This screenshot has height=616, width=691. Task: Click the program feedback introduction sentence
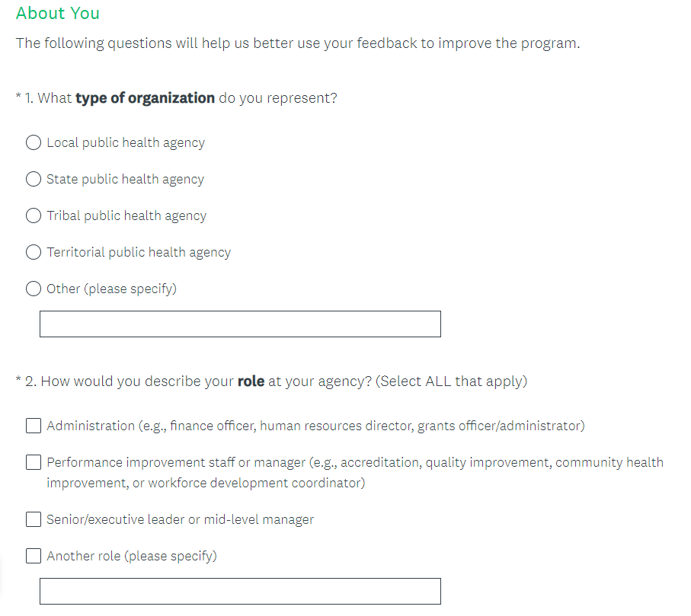298,43
